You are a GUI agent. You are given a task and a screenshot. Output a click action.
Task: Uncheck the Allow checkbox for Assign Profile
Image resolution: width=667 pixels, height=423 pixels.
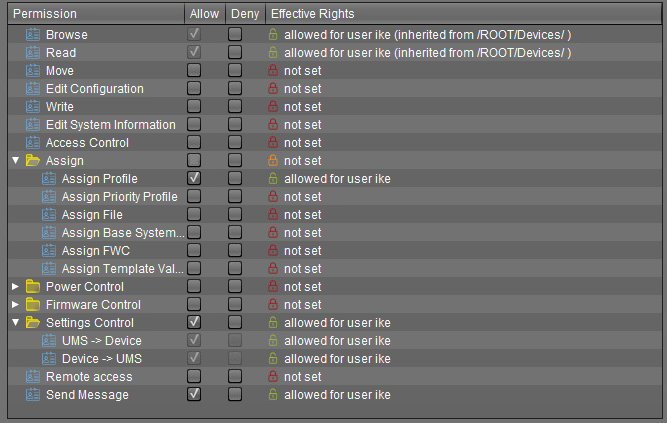(x=194, y=179)
